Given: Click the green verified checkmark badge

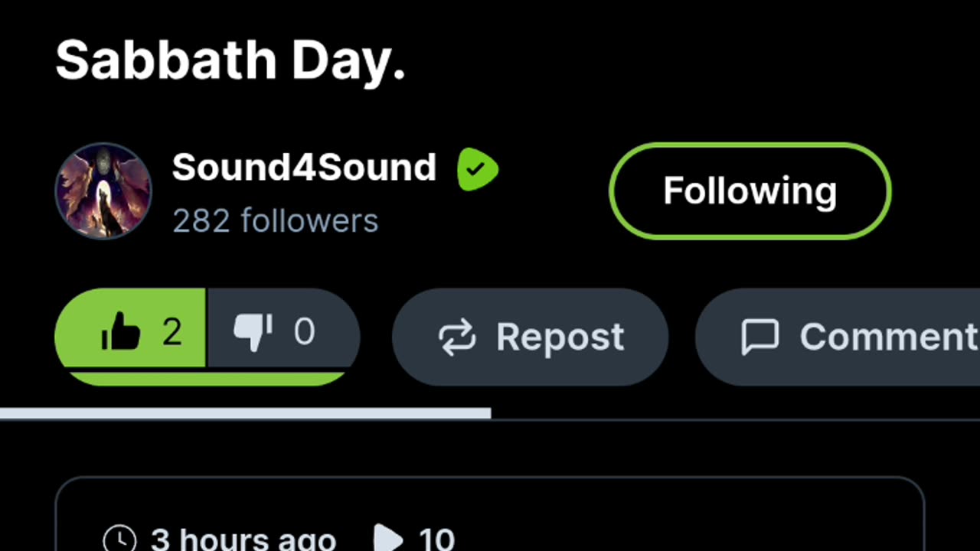Looking at the screenshot, I should pos(478,169).
